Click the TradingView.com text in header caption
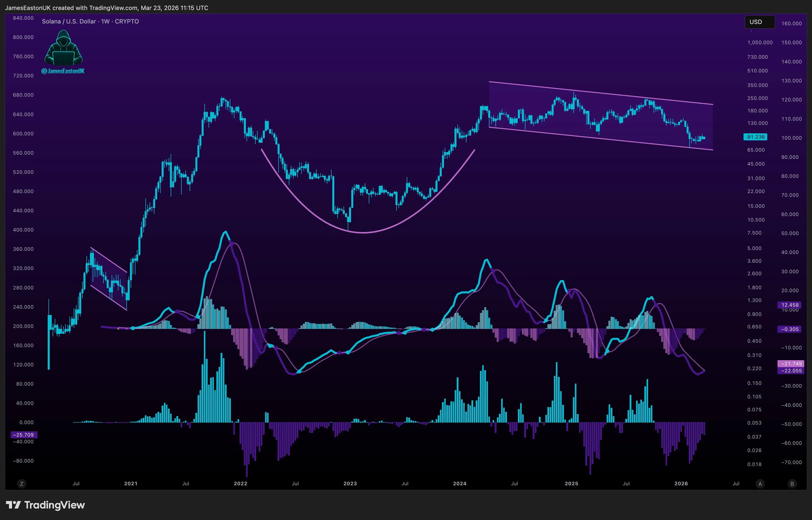The width and height of the screenshot is (812, 520). click(x=113, y=8)
